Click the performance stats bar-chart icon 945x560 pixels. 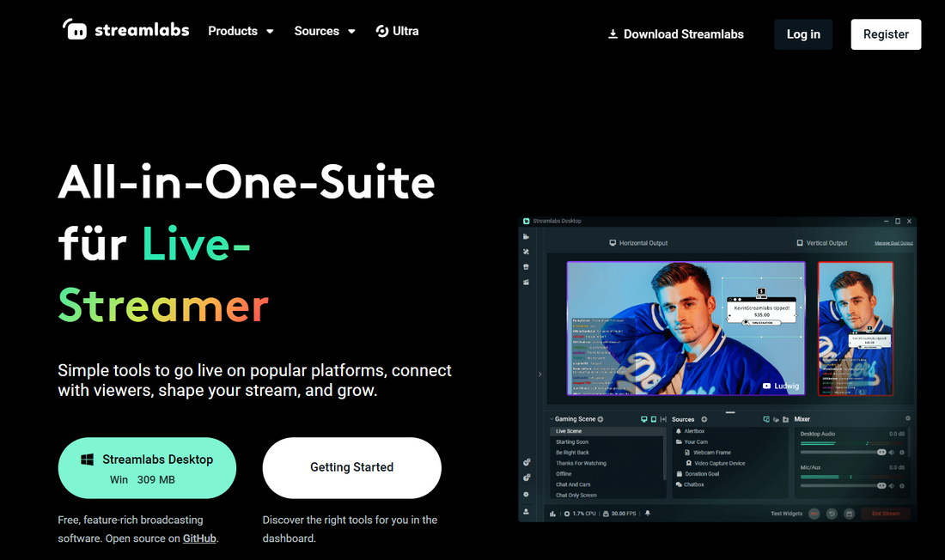tap(552, 514)
